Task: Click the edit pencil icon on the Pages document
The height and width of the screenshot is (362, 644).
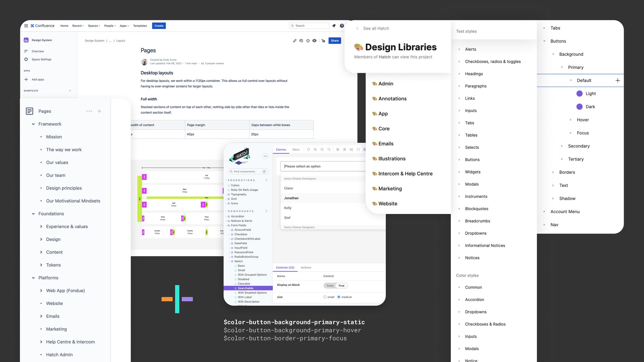Action: (x=295, y=41)
